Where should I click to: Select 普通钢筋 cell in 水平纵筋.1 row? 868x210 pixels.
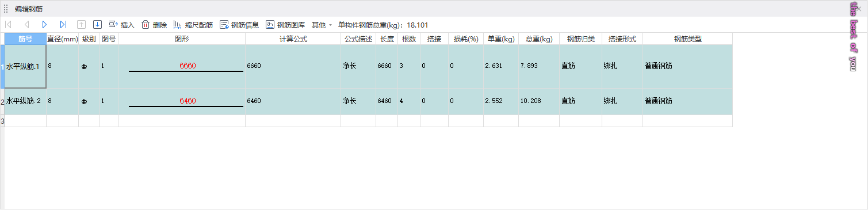(688, 66)
